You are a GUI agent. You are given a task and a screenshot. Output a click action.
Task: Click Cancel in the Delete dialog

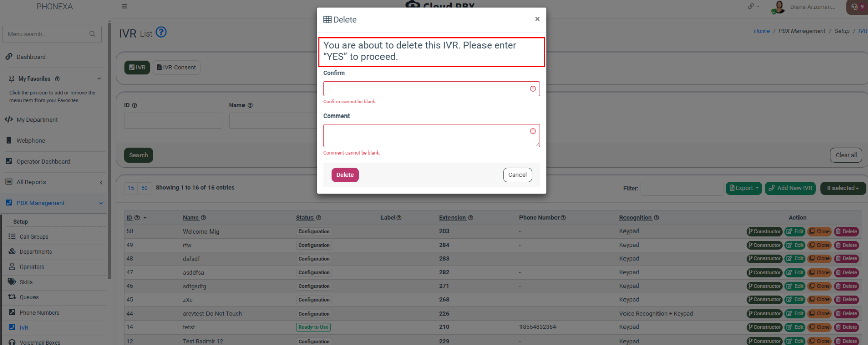517,175
